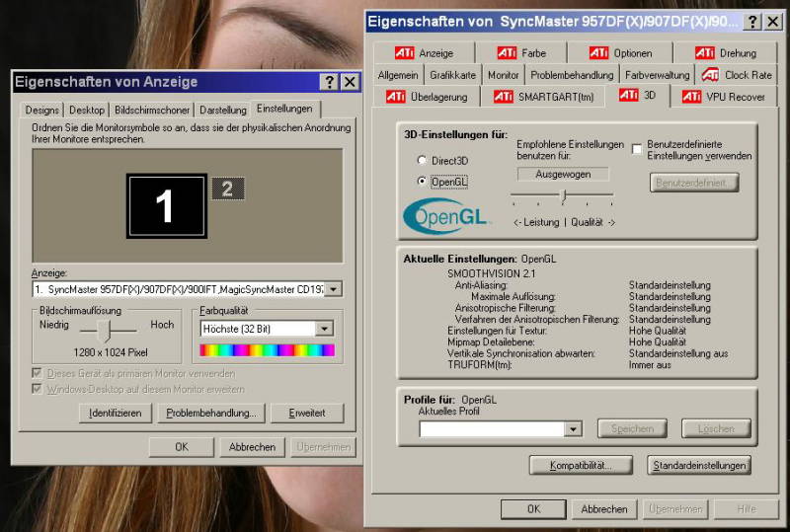Viewport: 790px width, 532px height.
Task: Click the Aktuelles Profil text field
Action: click(492, 428)
